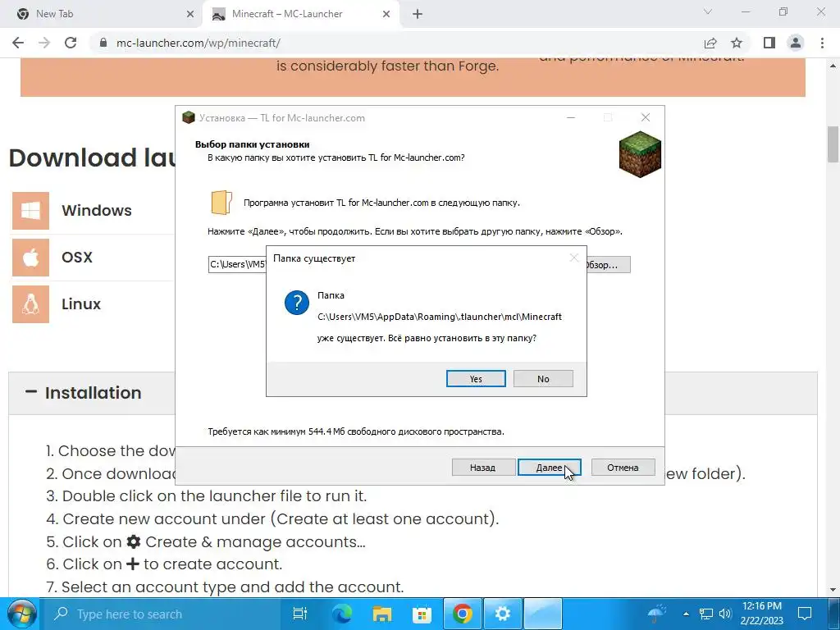The width and height of the screenshot is (840, 630).
Task: Decline with the No button
Action: [x=543, y=379]
